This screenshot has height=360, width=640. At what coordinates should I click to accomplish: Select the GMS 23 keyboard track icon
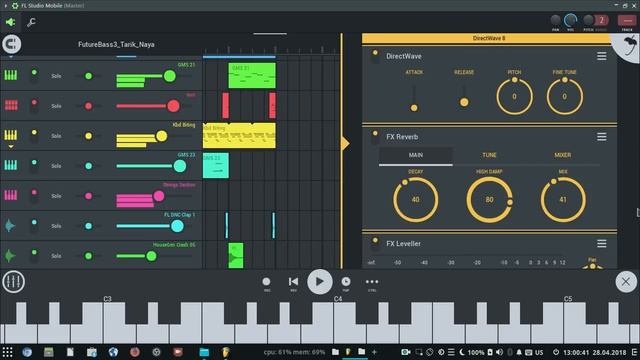coord(11,165)
